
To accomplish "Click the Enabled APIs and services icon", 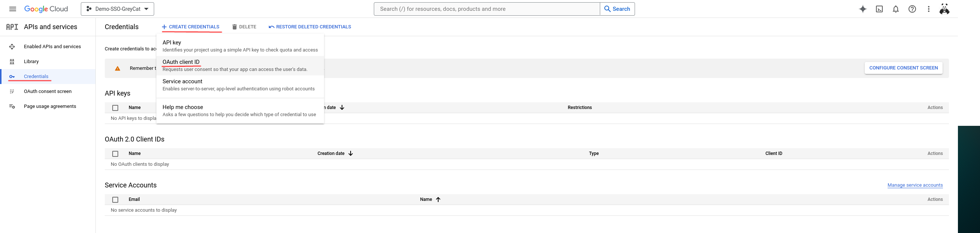I will pyautogui.click(x=12, y=47).
